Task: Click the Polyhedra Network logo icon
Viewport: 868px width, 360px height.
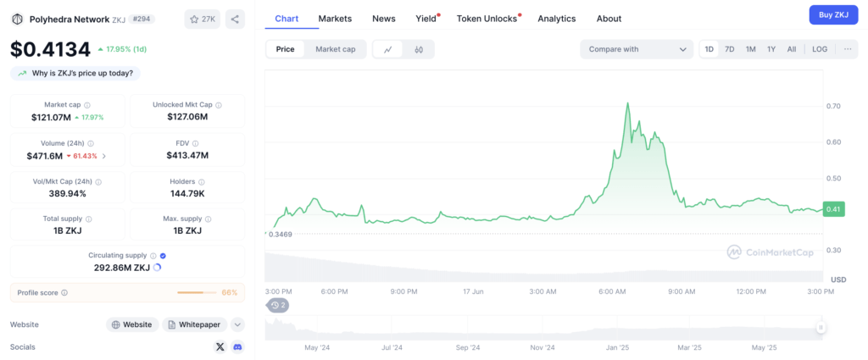Action: [x=17, y=19]
